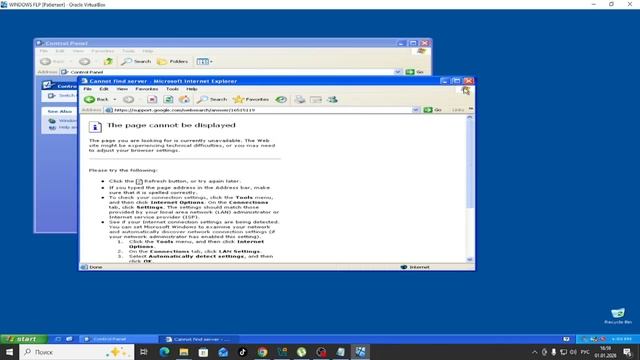Click the Edit icon beside Print in Internet Explorer
Image resolution: width=640 pixels, height=360 pixels.
pos(316,99)
